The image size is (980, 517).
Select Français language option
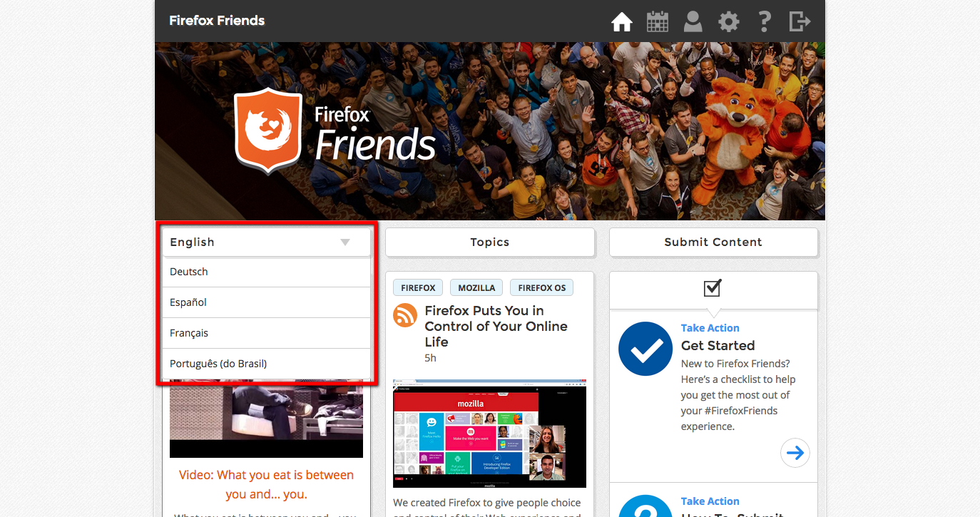(267, 333)
